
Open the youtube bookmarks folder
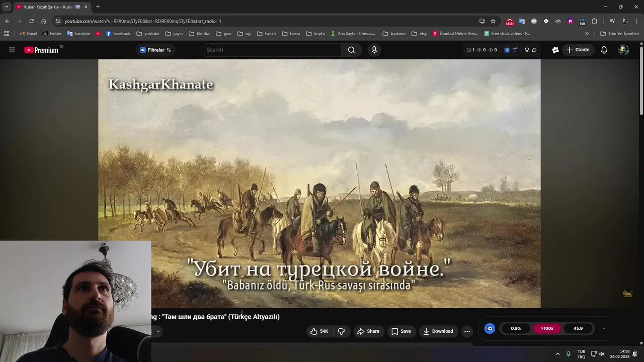point(147,34)
